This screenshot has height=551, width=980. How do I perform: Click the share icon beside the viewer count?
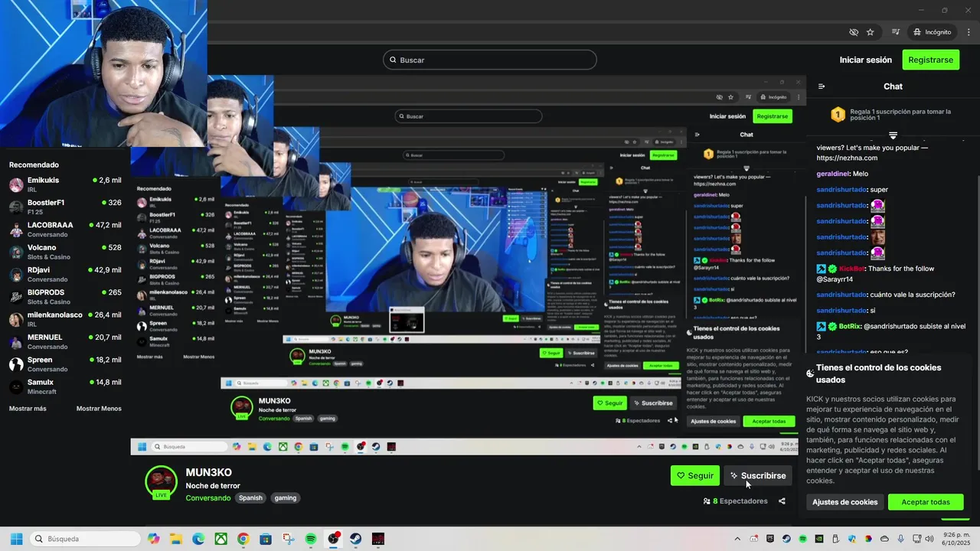782,501
